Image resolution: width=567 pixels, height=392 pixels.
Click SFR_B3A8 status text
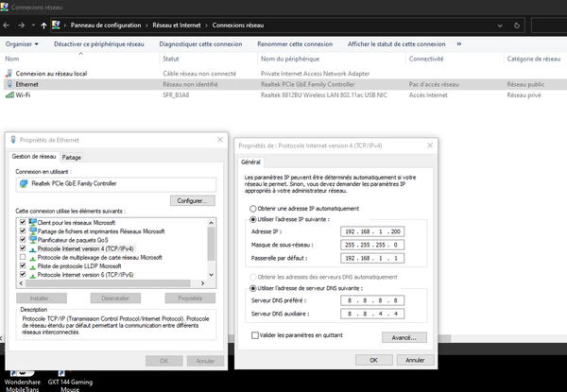[x=176, y=95]
